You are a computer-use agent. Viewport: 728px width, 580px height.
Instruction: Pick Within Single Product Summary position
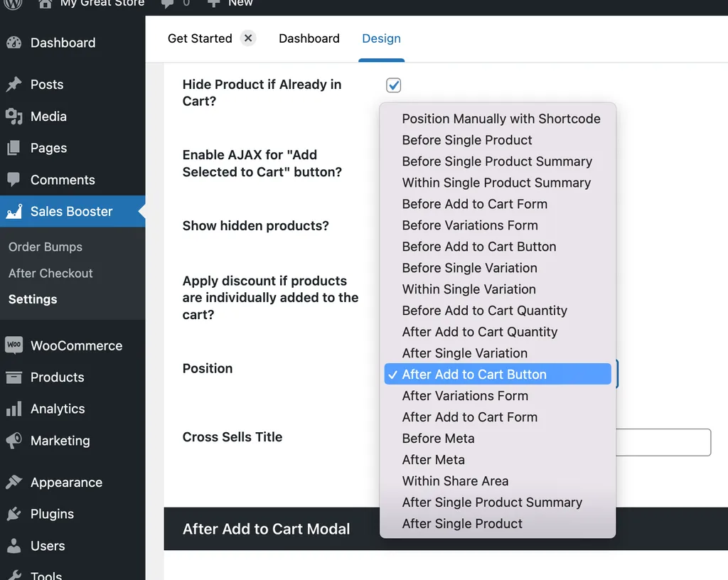498,183
